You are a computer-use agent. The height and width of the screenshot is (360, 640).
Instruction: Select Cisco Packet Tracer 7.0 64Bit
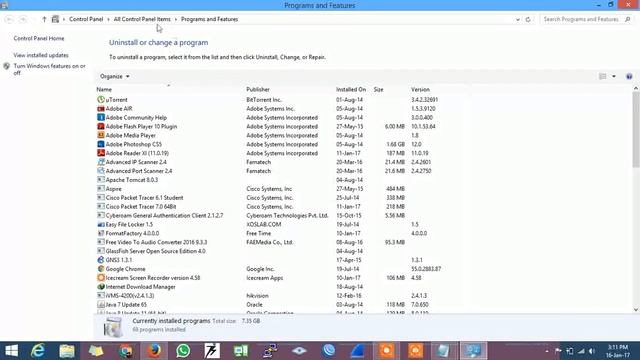pyautogui.click(x=282, y=207)
